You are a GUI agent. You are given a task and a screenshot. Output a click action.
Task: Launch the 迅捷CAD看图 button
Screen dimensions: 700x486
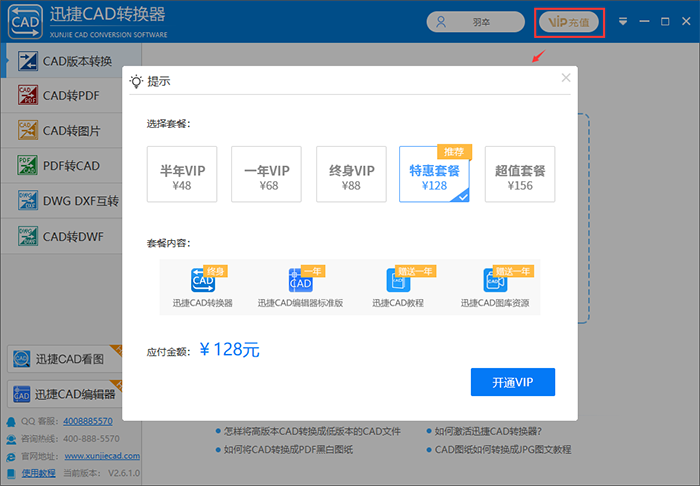(65, 359)
